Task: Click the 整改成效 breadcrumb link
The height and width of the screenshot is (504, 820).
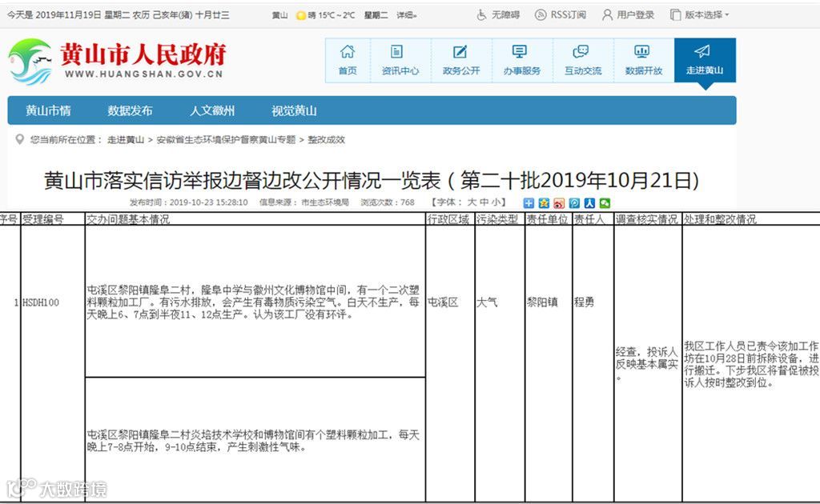Action: click(x=327, y=139)
